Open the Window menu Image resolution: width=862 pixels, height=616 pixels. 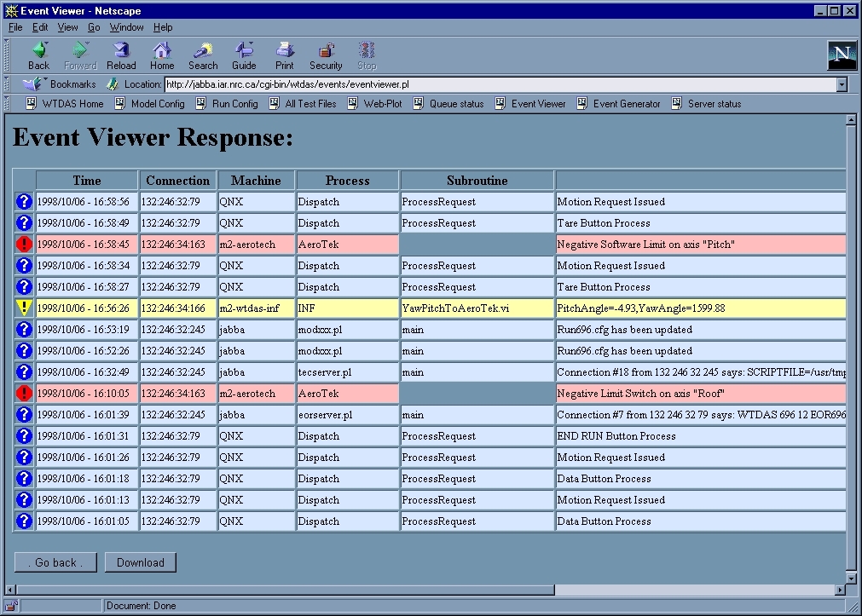pos(126,27)
